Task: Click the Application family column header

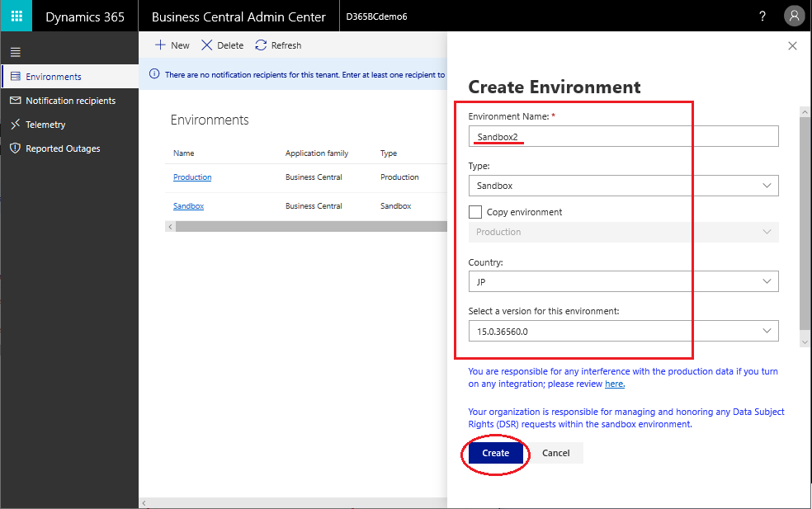Action: tap(316, 153)
